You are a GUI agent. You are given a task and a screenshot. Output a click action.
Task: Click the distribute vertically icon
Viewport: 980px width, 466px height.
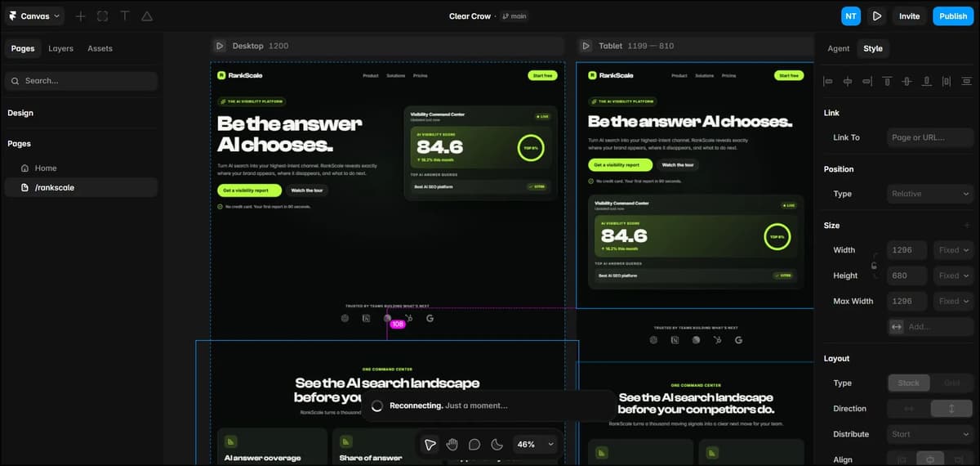point(966,81)
